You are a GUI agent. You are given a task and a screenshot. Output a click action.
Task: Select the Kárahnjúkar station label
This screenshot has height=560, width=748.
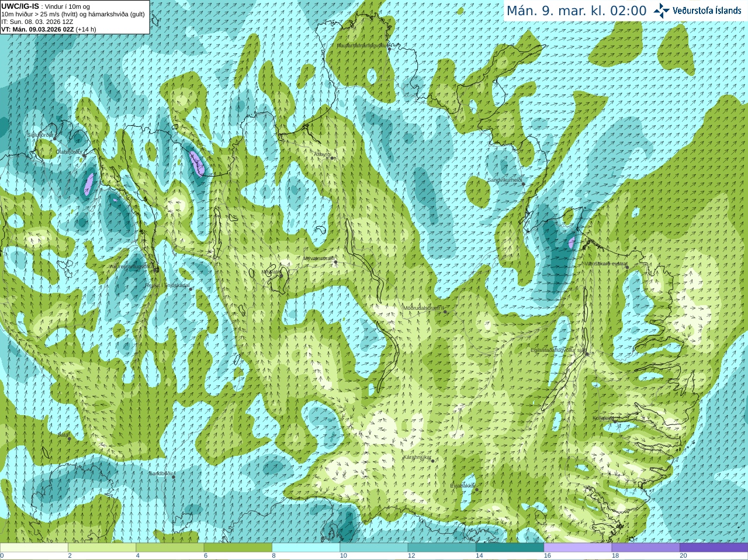(x=417, y=457)
